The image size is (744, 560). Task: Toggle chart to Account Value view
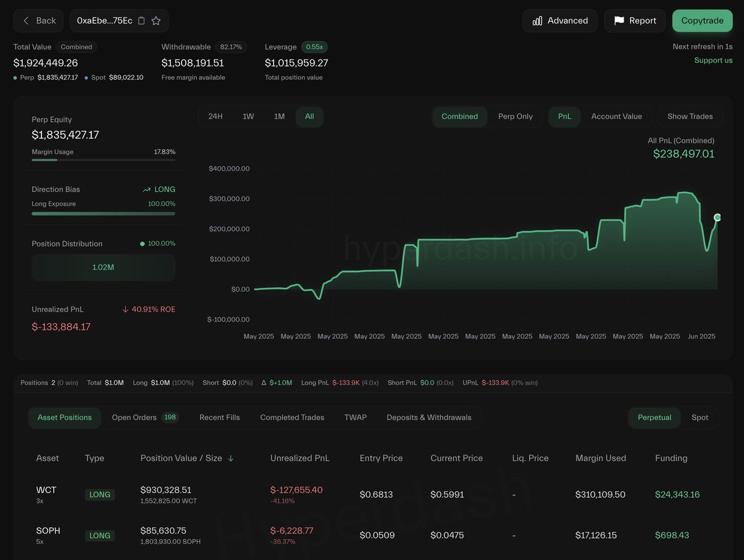(x=616, y=116)
